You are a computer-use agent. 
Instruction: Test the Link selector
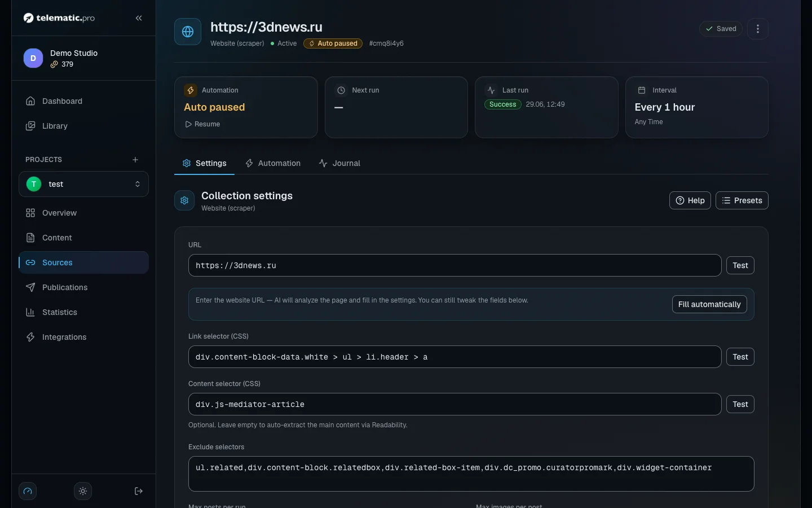tap(740, 357)
